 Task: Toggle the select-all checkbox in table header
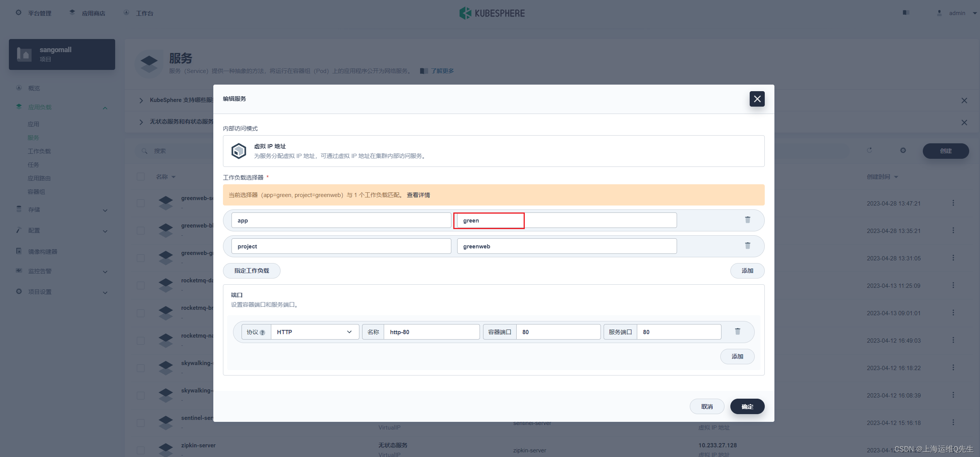[141, 177]
